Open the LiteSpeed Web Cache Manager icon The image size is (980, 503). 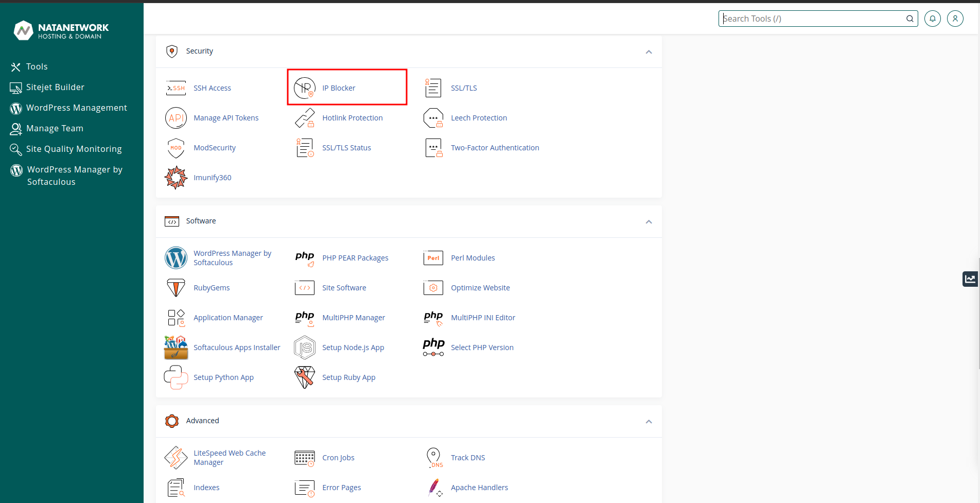pos(176,458)
